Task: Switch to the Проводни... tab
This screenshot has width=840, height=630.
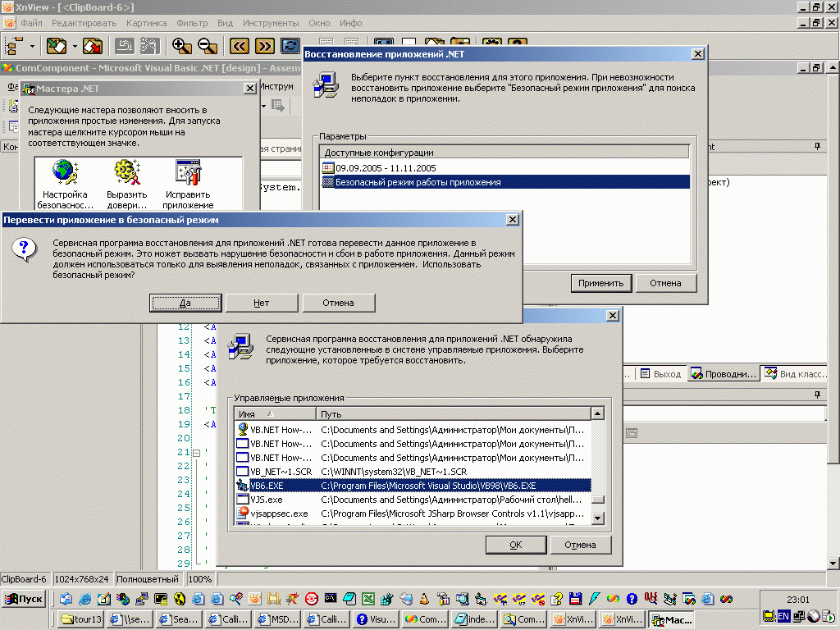Action: [724, 374]
